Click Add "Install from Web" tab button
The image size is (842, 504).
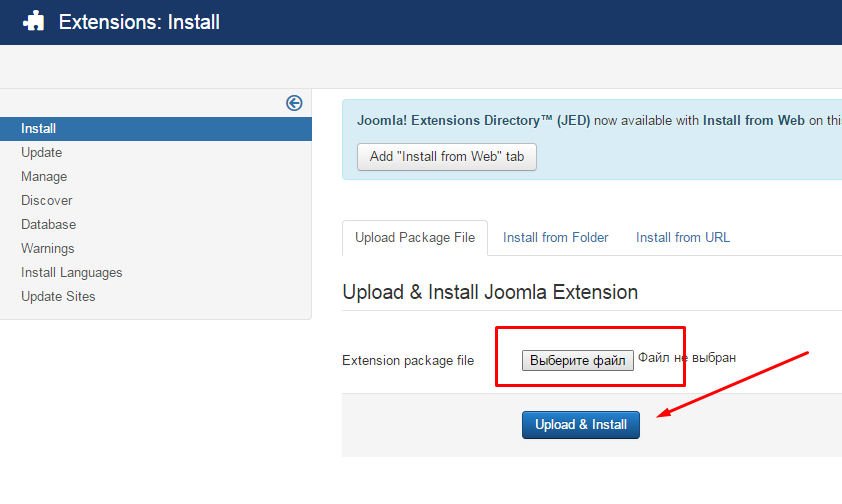447,157
